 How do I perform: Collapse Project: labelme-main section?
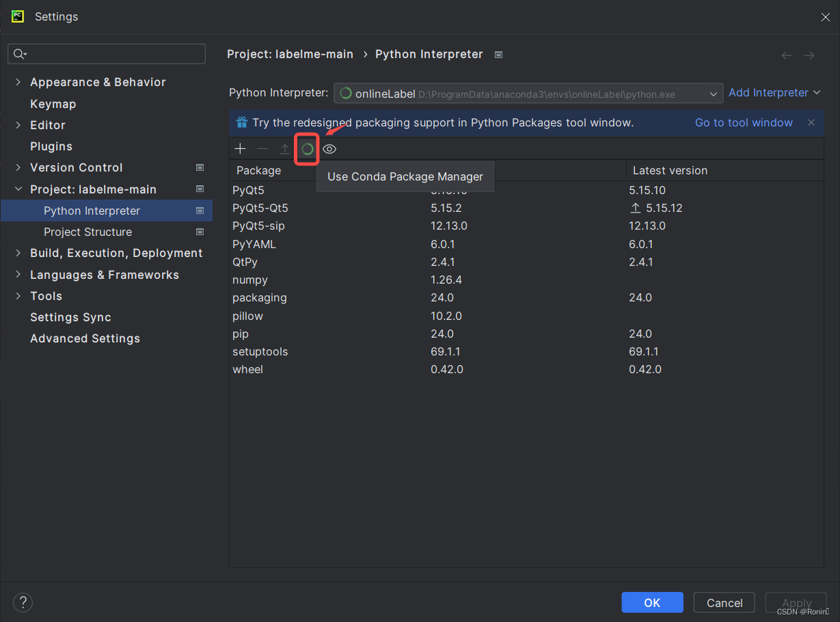[18, 189]
